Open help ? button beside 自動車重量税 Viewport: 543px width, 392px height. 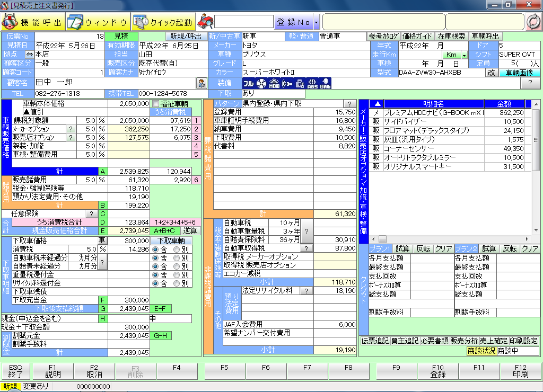[x=306, y=231]
